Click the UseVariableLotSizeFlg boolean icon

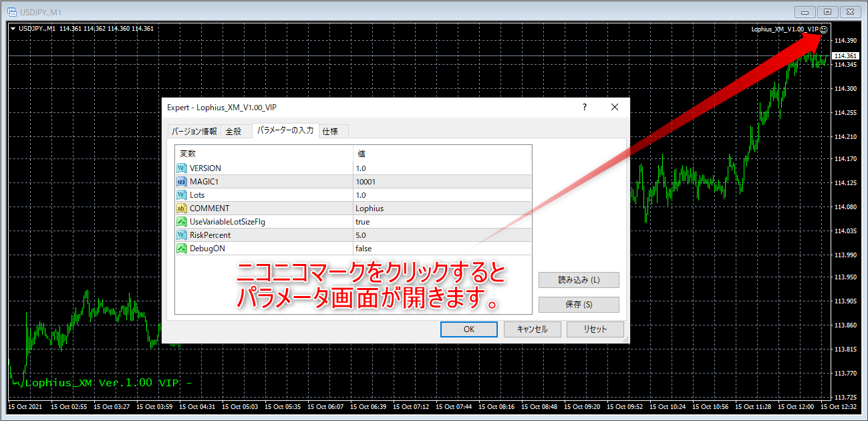[182, 222]
